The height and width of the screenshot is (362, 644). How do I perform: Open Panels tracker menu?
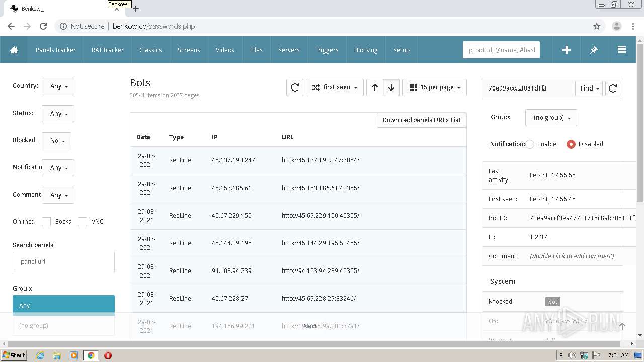[55, 50]
